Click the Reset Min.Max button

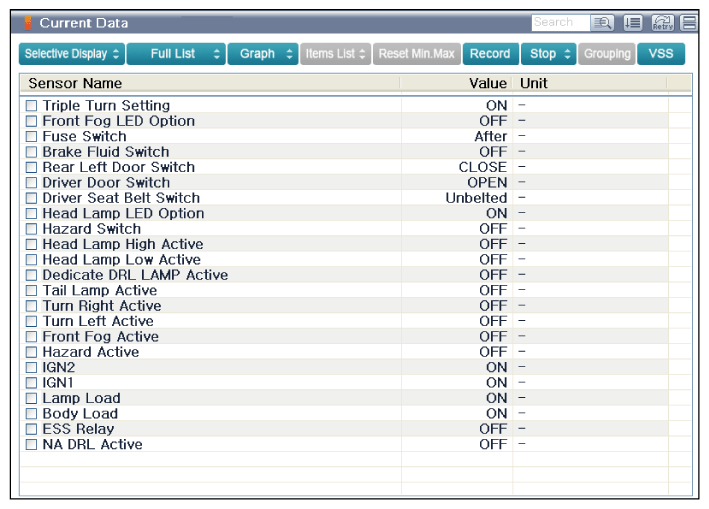tap(416, 54)
